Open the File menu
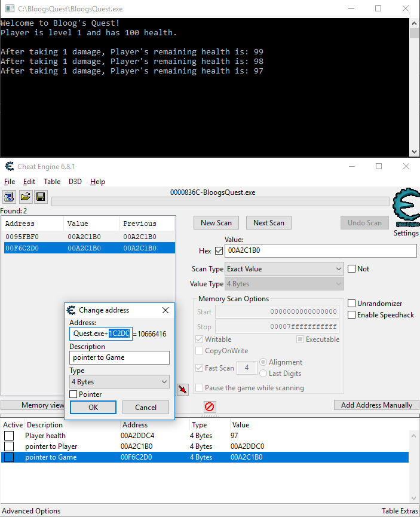The height and width of the screenshot is (517, 420). (x=9, y=182)
